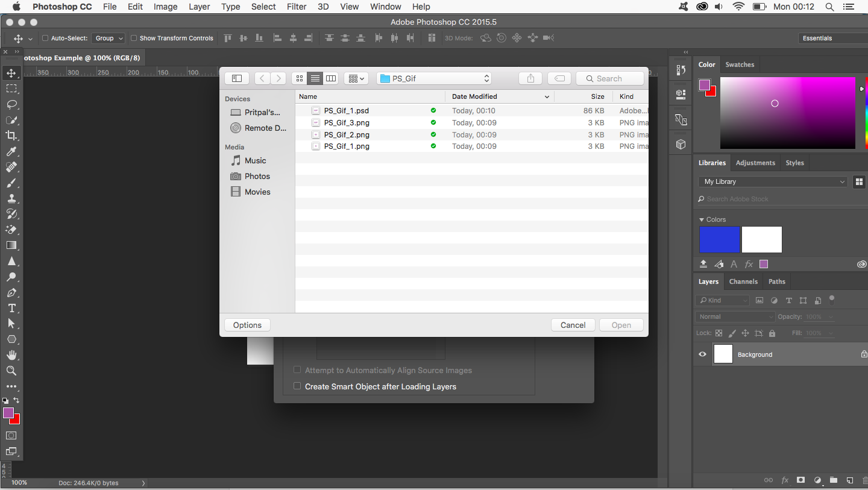Switch to the Adjustments tab
This screenshot has height=490, width=868.
(755, 163)
